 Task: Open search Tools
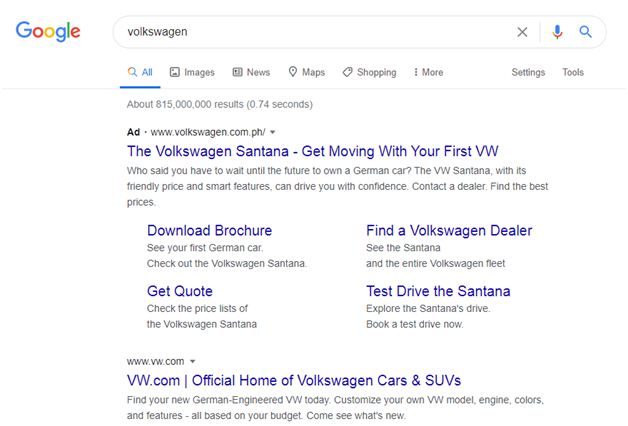click(573, 73)
